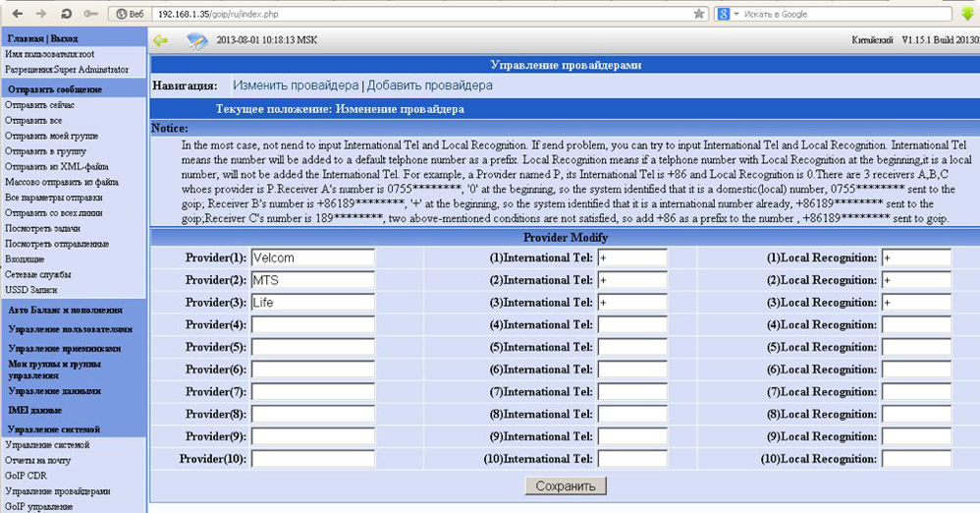Click the (9)International Tel input field

tap(631, 436)
